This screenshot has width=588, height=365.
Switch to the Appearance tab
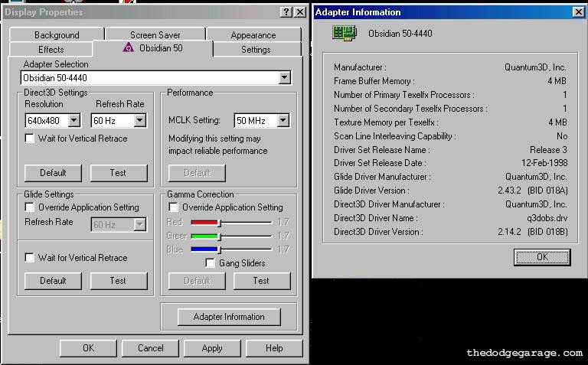pyautogui.click(x=253, y=35)
